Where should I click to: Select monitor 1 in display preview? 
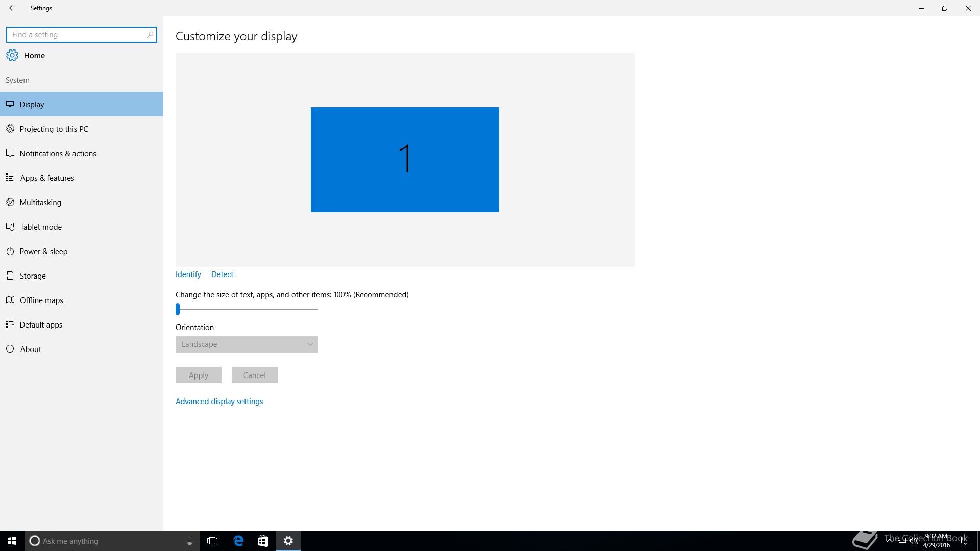[405, 160]
